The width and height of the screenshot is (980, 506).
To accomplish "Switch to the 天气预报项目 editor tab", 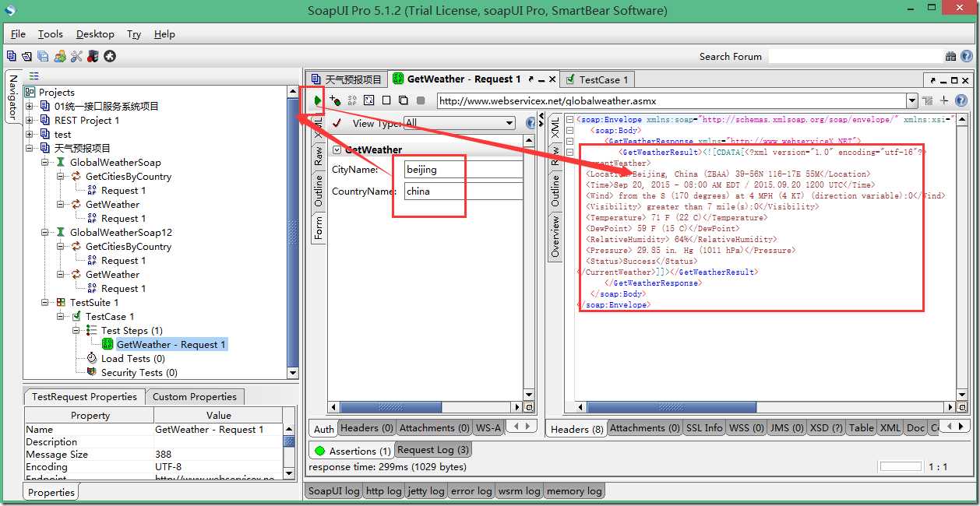I will click(347, 79).
